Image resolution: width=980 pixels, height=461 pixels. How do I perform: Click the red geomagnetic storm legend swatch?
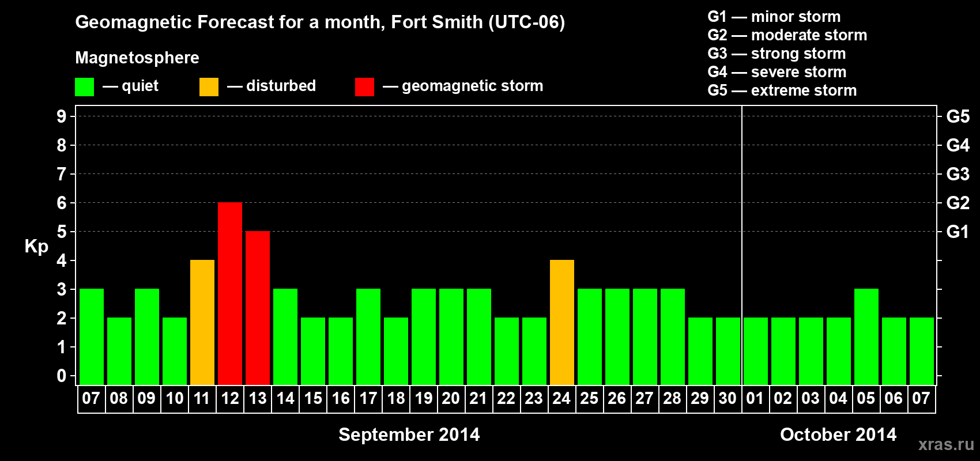(x=364, y=87)
